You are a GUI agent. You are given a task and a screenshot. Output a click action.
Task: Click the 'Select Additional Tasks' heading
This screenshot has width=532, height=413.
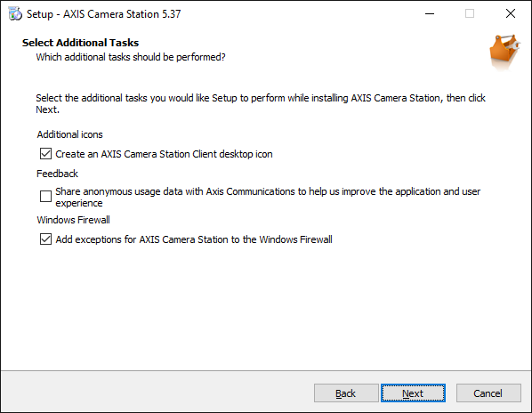[x=80, y=43]
